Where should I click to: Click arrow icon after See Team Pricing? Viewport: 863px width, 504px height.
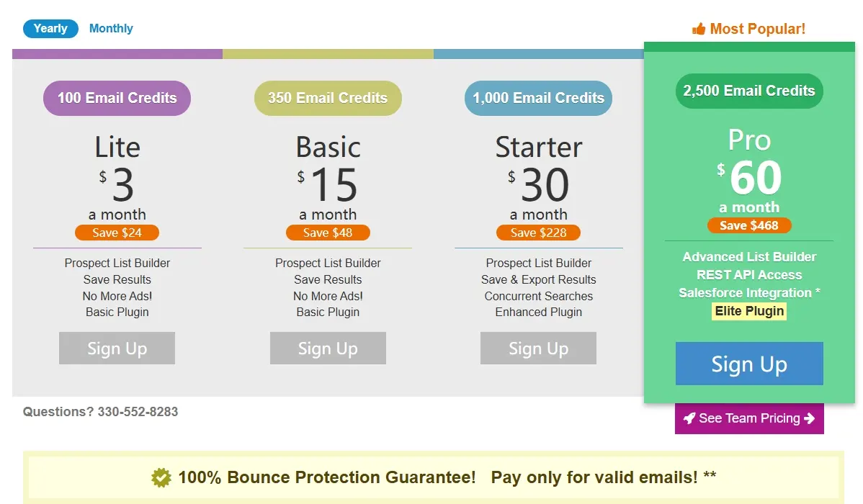point(810,418)
